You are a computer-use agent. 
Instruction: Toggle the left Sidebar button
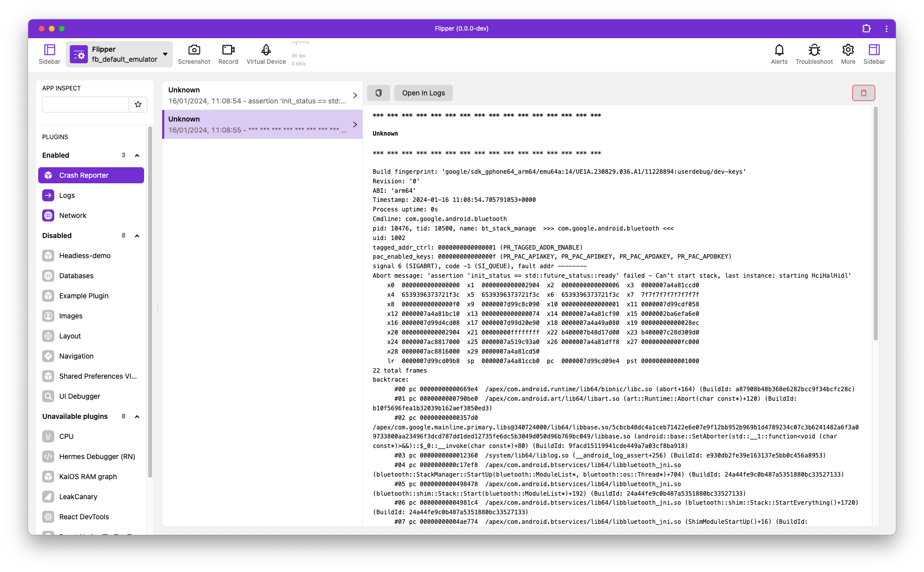[x=49, y=54]
